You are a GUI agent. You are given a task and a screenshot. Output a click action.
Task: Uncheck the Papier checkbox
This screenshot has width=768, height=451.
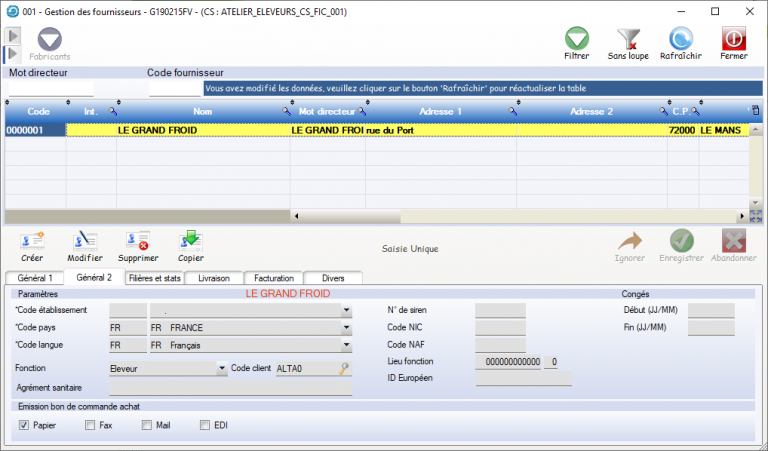24,426
